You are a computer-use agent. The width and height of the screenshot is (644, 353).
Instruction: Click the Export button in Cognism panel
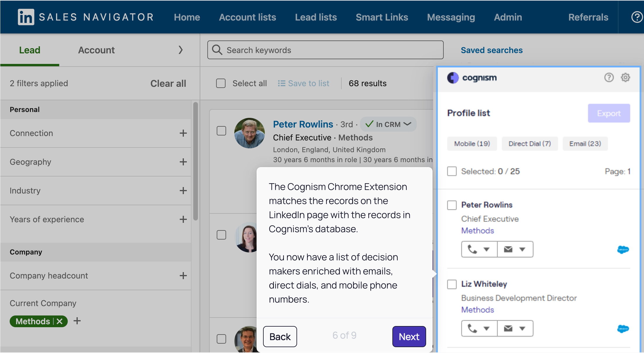(x=609, y=113)
